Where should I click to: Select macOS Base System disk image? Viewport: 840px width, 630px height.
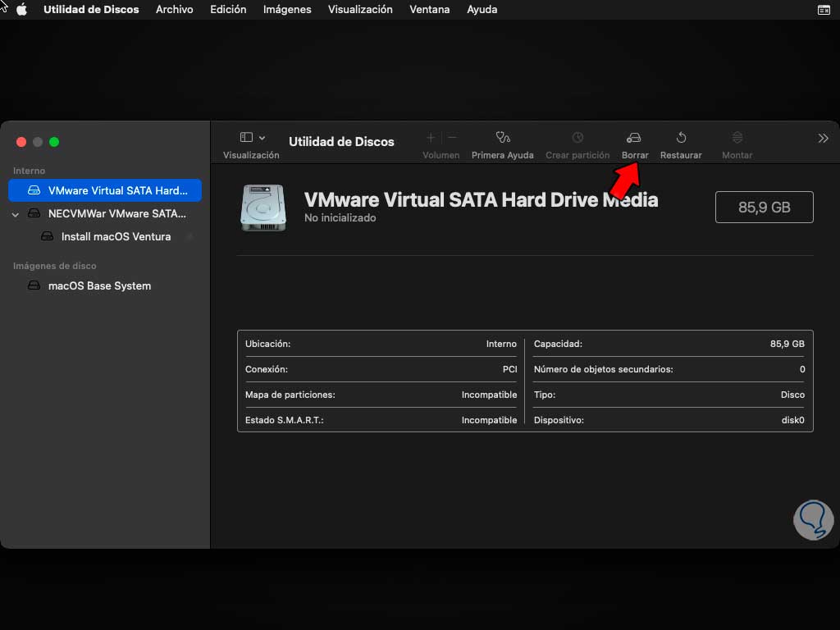click(99, 286)
